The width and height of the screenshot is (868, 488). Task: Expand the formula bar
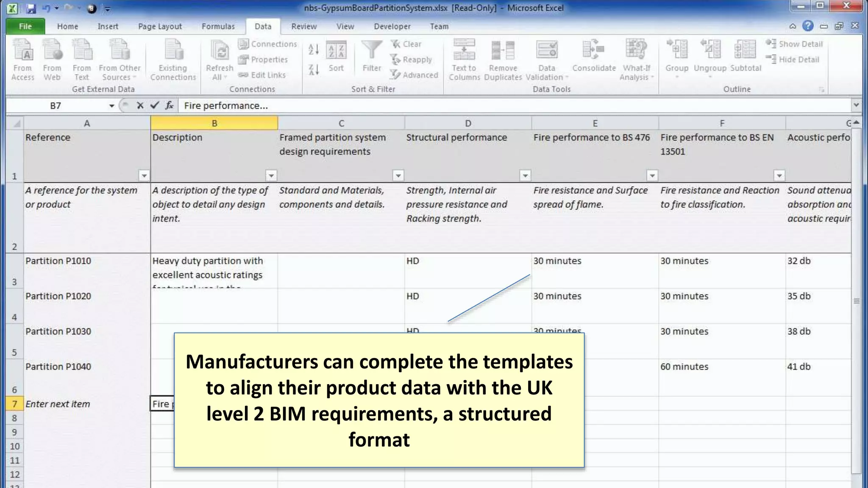pyautogui.click(x=856, y=105)
